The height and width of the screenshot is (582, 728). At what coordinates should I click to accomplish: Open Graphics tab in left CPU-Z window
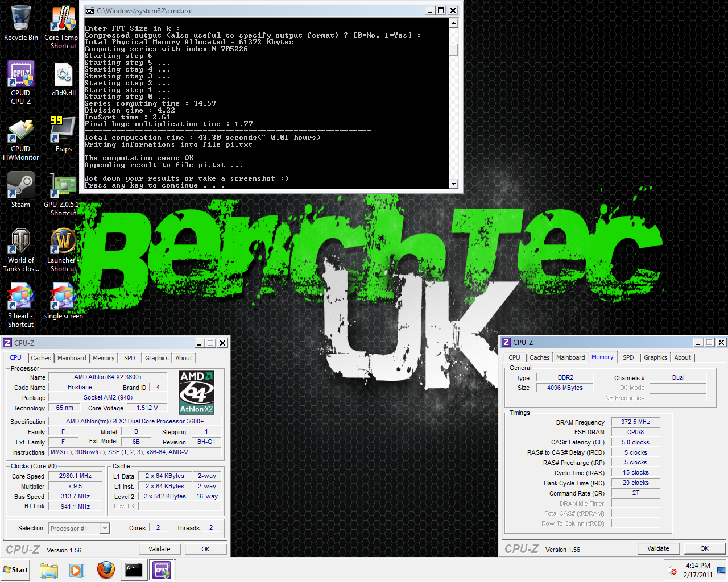point(157,358)
